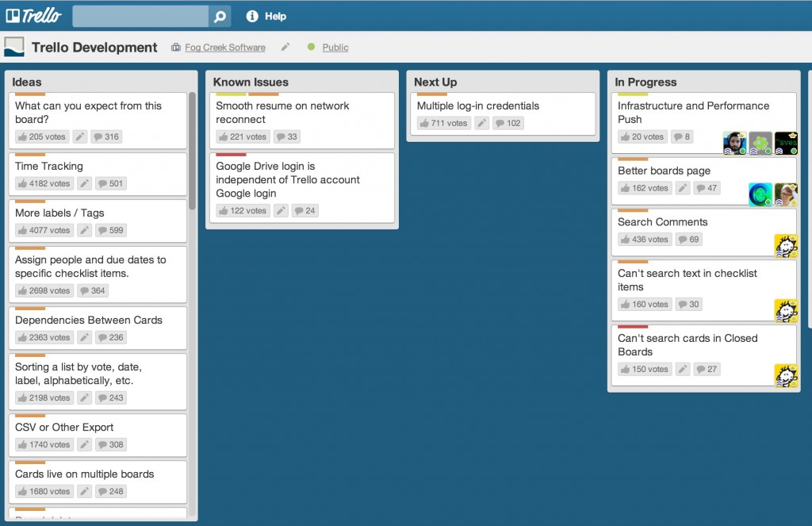Open 'Assign people and due dates' card title
This screenshot has height=526, width=812.
point(90,267)
